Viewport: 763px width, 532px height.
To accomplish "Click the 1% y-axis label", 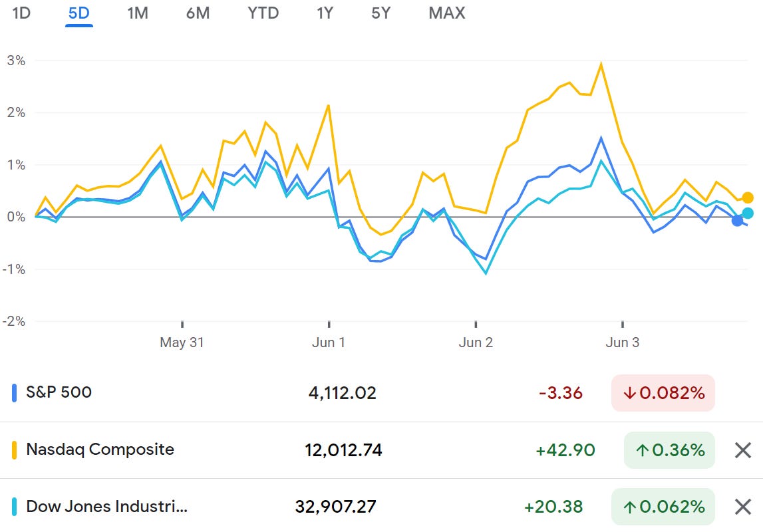I will pyautogui.click(x=15, y=165).
